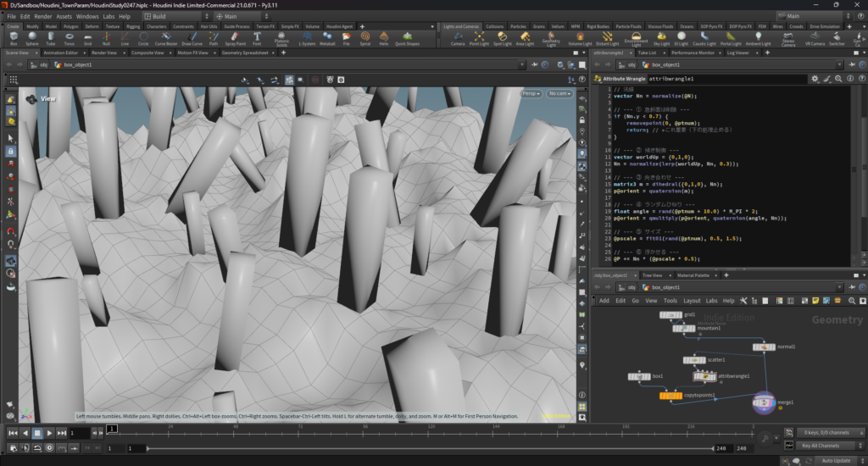Add a Camera from the shelf
The image size is (868, 466).
[457, 38]
